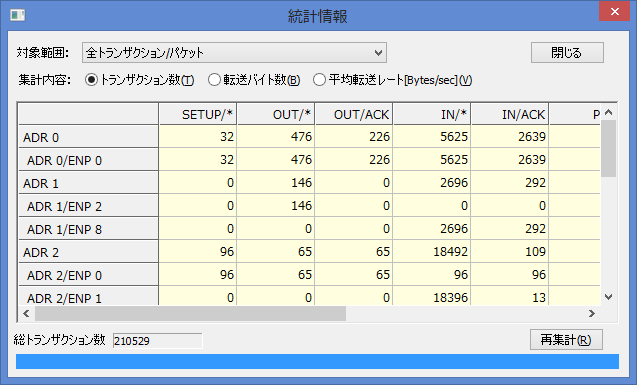
Task: Click the horizontal scrollbar right arrow
Action: click(x=592, y=313)
